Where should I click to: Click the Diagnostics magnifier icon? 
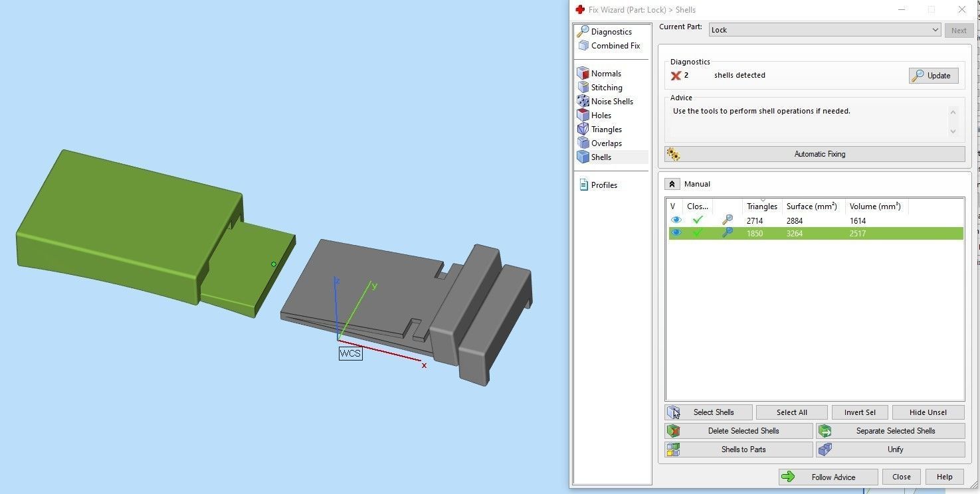583,31
